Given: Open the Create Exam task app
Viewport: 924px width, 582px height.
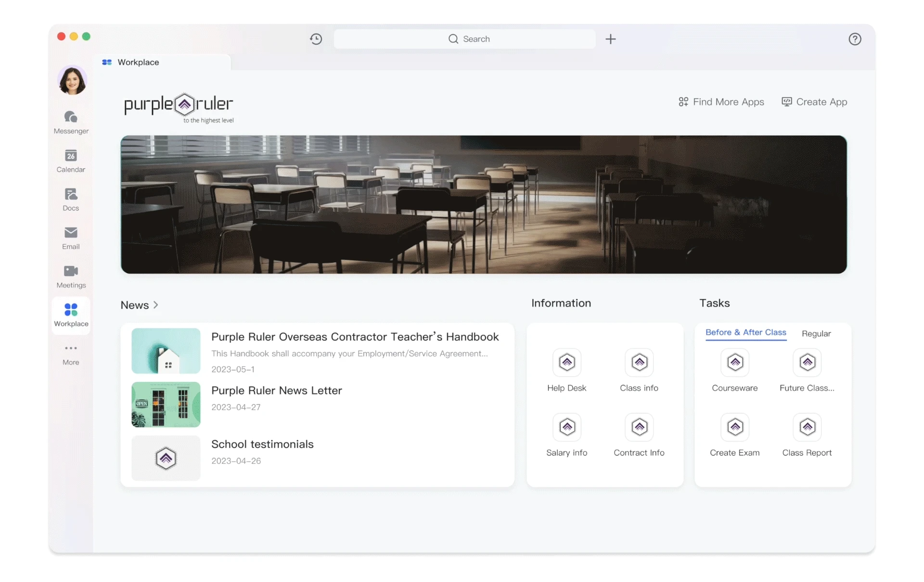Looking at the screenshot, I should (x=734, y=435).
